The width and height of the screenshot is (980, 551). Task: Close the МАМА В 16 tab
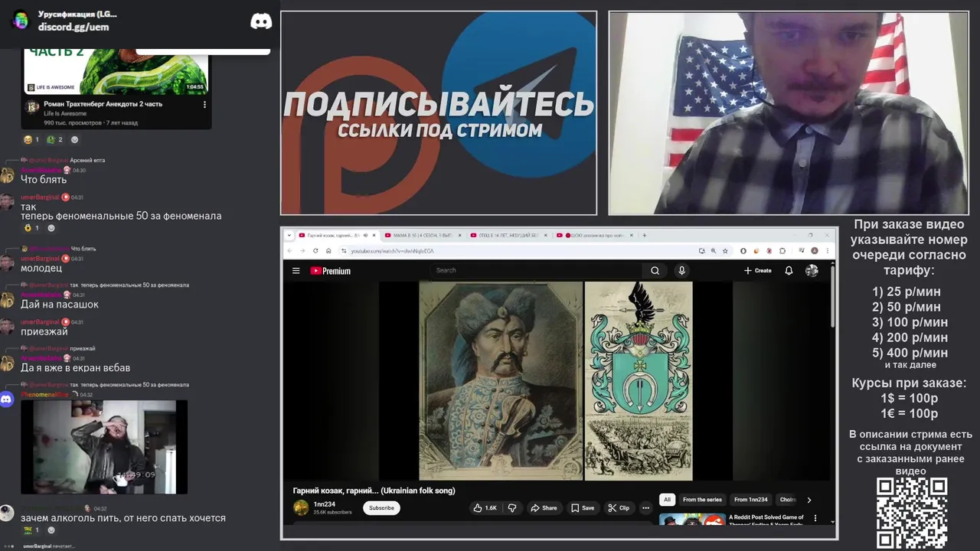[460, 235]
